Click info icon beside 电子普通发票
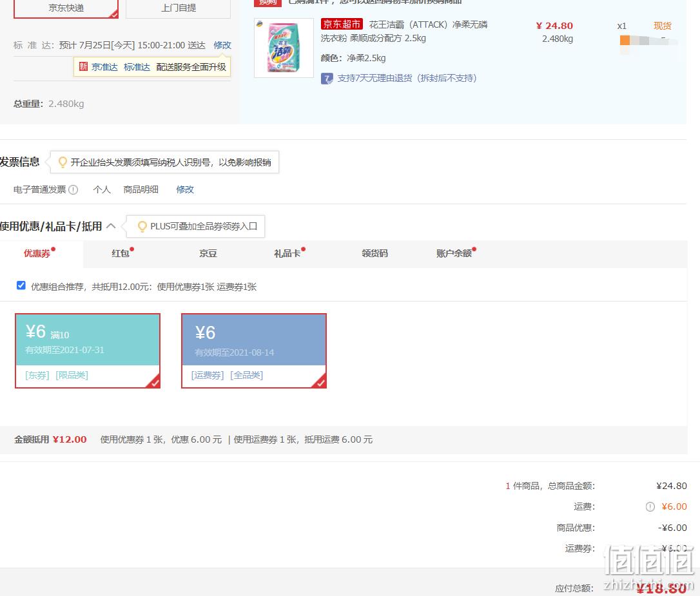Image resolution: width=700 pixels, height=596 pixels. 73,189
